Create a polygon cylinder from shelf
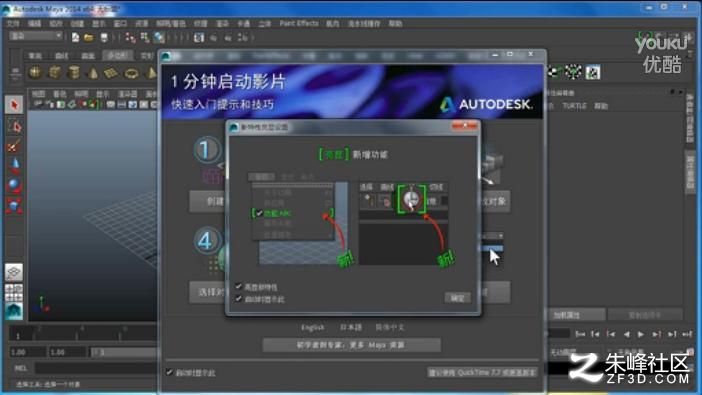702x395 pixels. (x=74, y=73)
